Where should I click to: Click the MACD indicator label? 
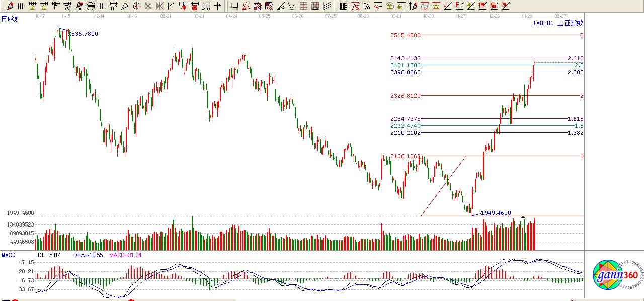point(9,255)
